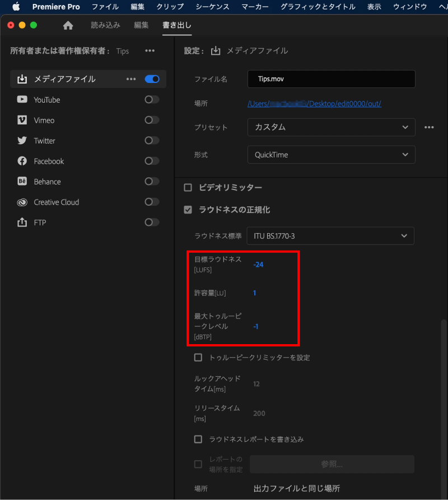Screen dimensions: 448x500
Task: Go to the Home screen icon
Action: coord(68,25)
